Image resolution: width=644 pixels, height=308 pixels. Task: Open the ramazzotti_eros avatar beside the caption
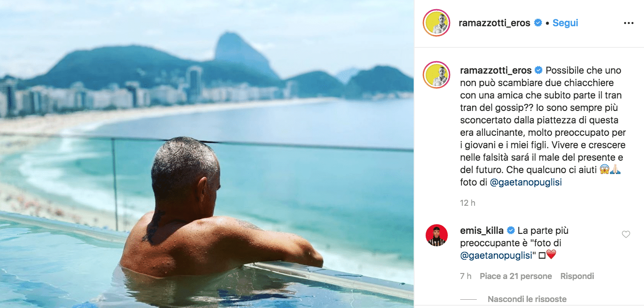[x=436, y=75]
